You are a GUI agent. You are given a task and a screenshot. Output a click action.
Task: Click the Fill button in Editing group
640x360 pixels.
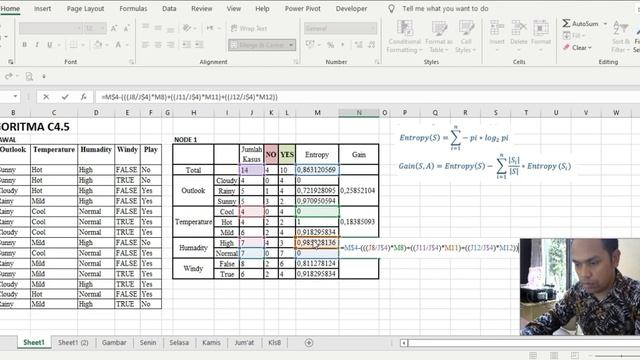(575, 36)
